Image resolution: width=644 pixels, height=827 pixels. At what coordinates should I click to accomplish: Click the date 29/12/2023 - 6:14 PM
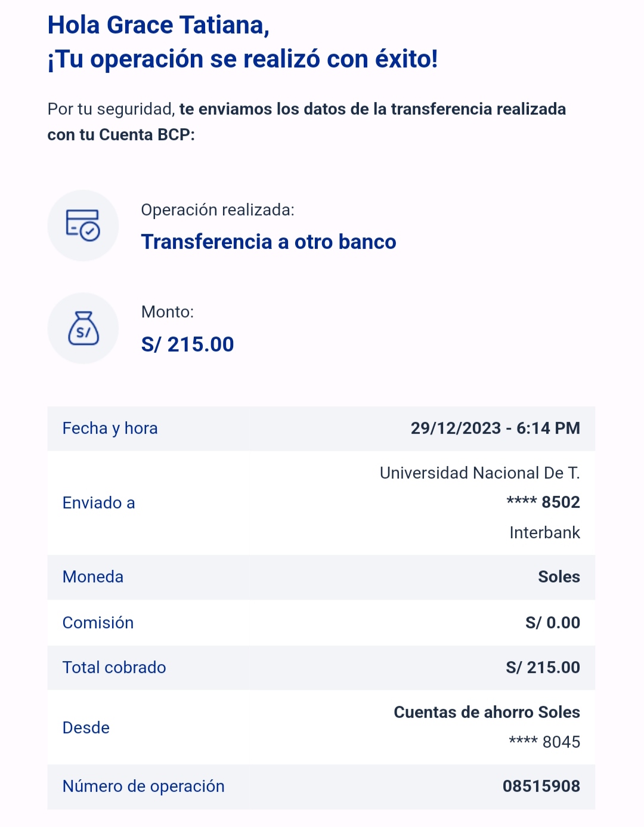pos(495,428)
